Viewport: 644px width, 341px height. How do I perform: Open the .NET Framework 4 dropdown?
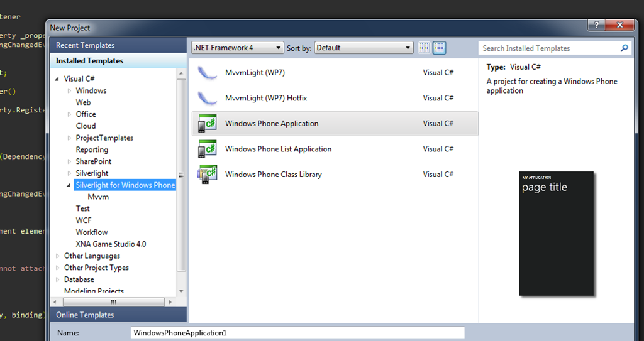coord(237,48)
